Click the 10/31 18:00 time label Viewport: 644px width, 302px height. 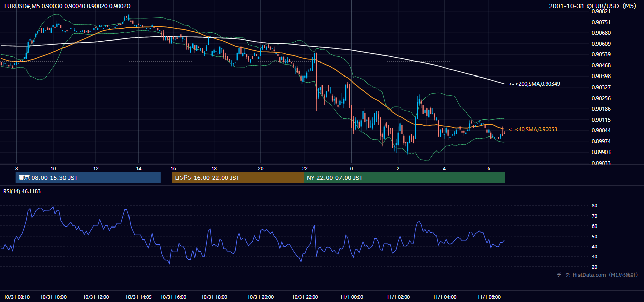[215, 297]
